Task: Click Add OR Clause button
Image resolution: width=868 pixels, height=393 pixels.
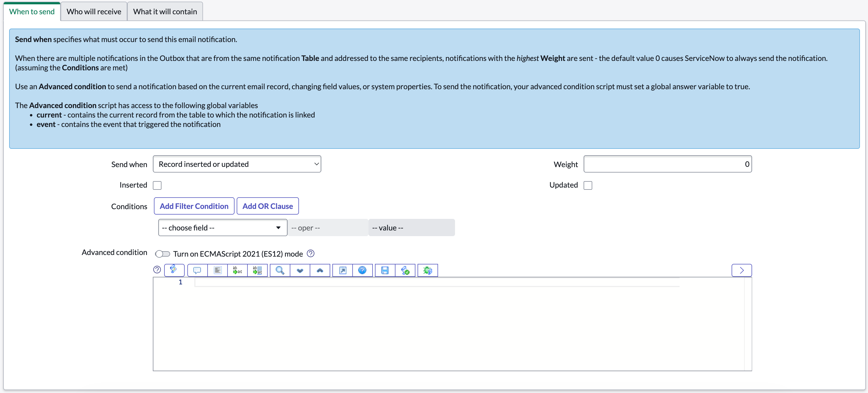Action: (x=267, y=206)
